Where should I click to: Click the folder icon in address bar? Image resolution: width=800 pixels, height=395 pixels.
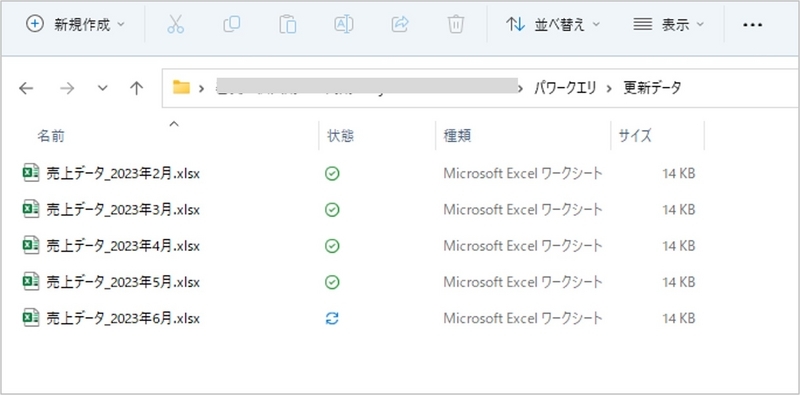[181, 88]
